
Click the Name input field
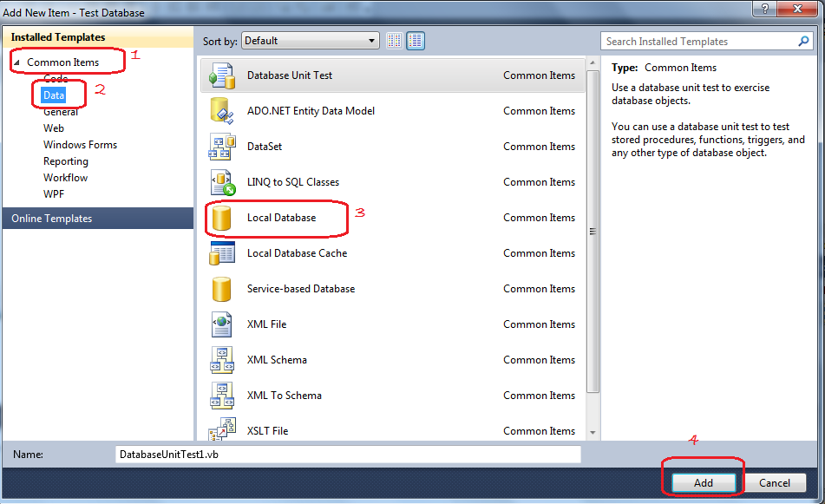(x=349, y=455)
